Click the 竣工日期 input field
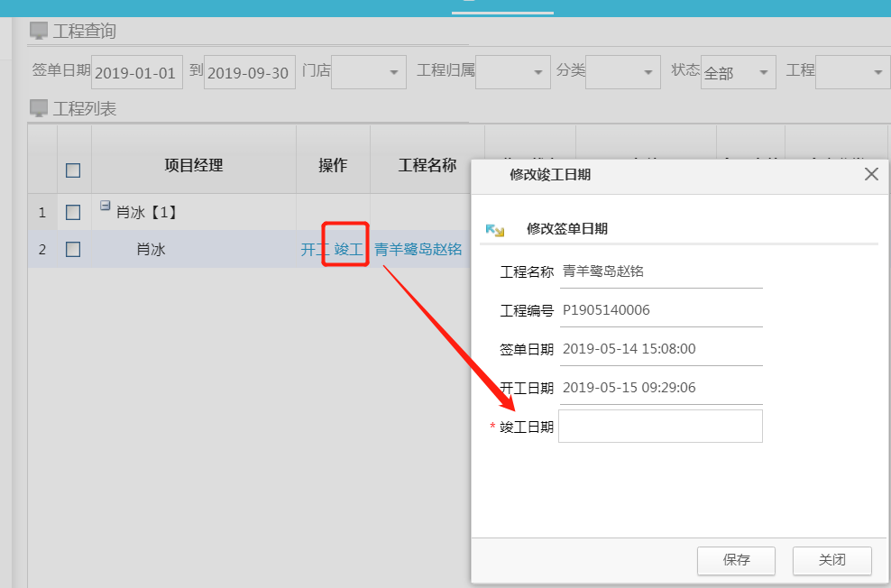 point(660,427)
